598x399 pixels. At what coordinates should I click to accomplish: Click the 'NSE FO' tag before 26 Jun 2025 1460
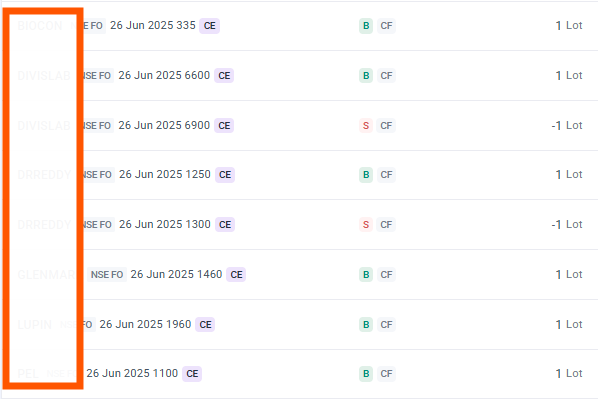pyautogui.click(x=107, y=275)
